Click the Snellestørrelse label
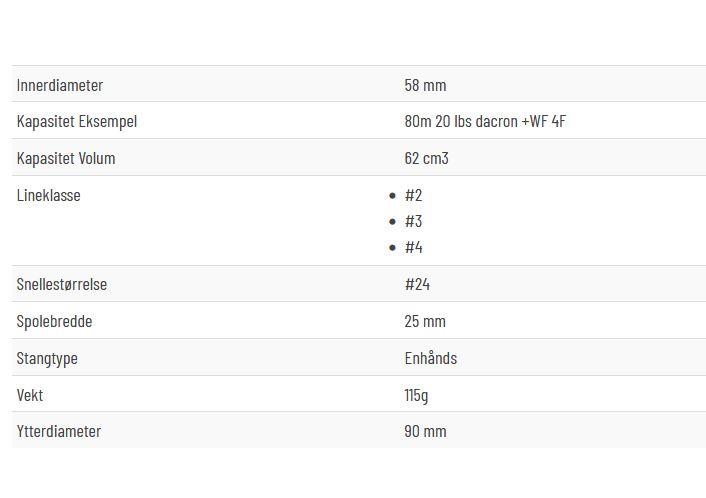The height and width of the screenshot is (498, 706). pyautogui.click(x=62, y=285)
